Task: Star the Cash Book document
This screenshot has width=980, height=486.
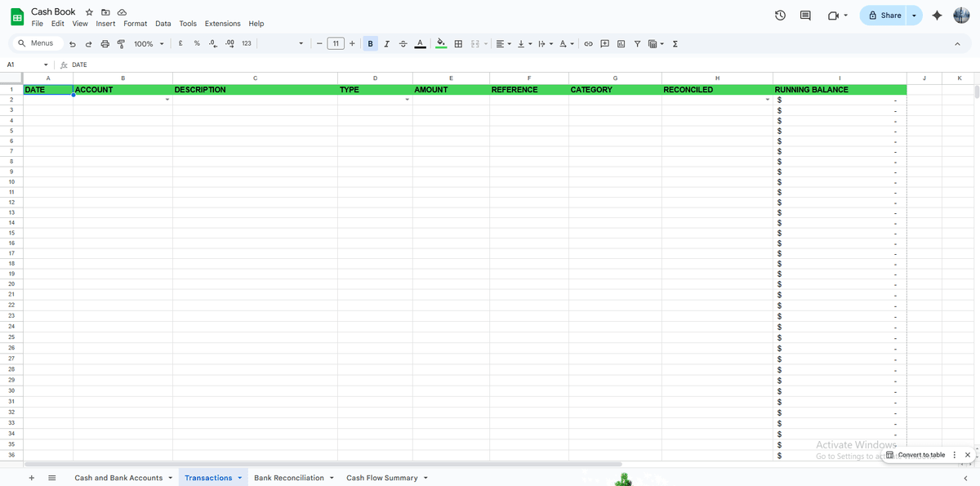Action: pyautogui.click(x=89, y=12)
